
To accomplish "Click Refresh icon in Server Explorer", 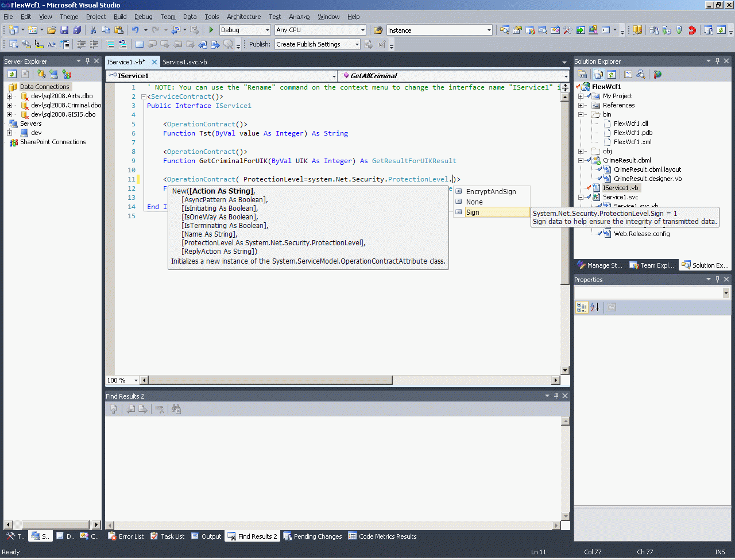I will [x=12, y=74].
